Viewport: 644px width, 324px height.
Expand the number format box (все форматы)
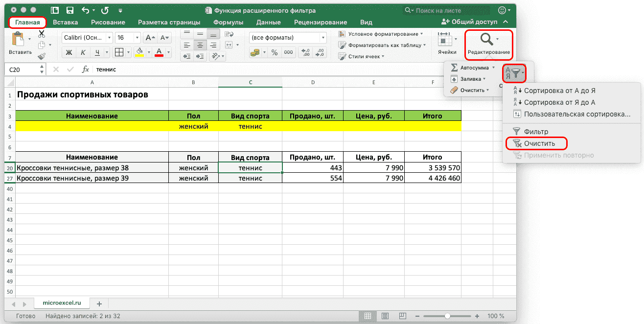click(323, 38)
